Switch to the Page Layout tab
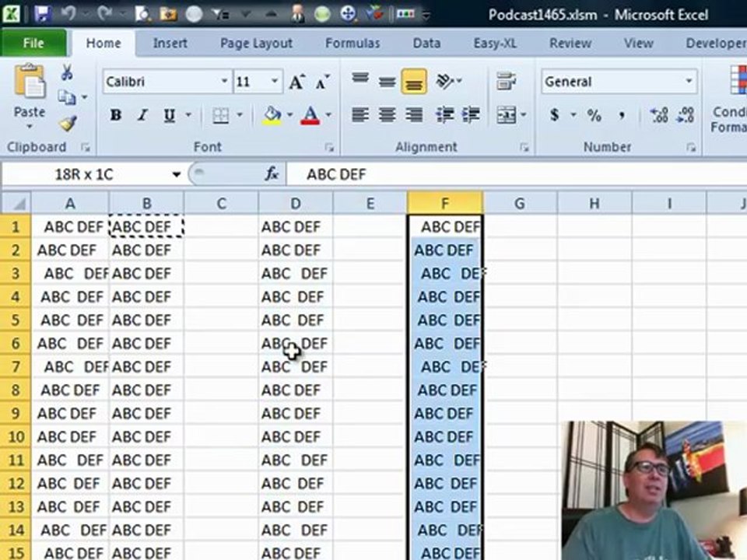The image size is (747, 560). (x=256, y=44)
